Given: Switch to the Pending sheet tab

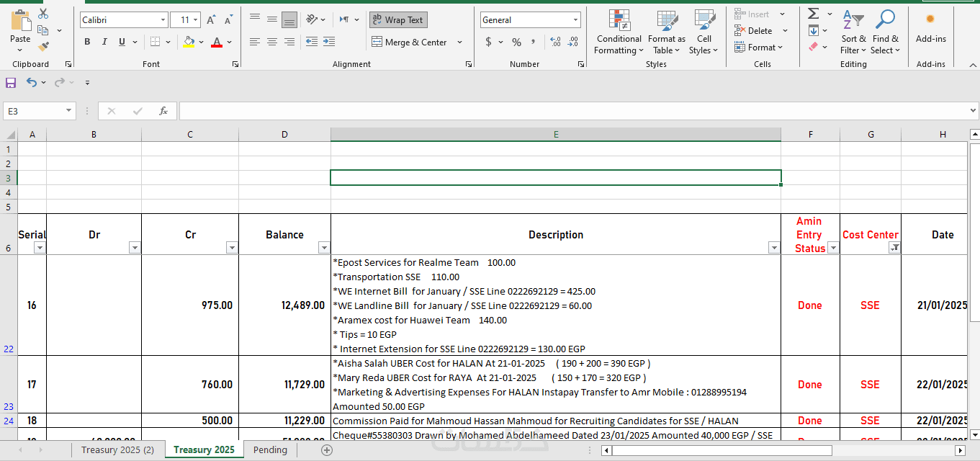Looking at the screenshot, I should pyautogui.click(x=270, y=450).
